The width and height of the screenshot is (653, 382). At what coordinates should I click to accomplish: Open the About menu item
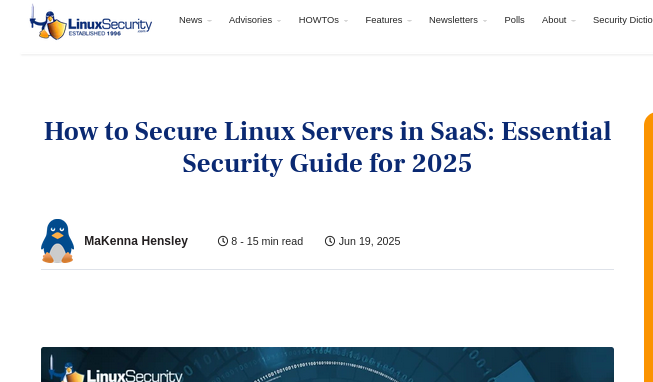click(x=554, y=20)
